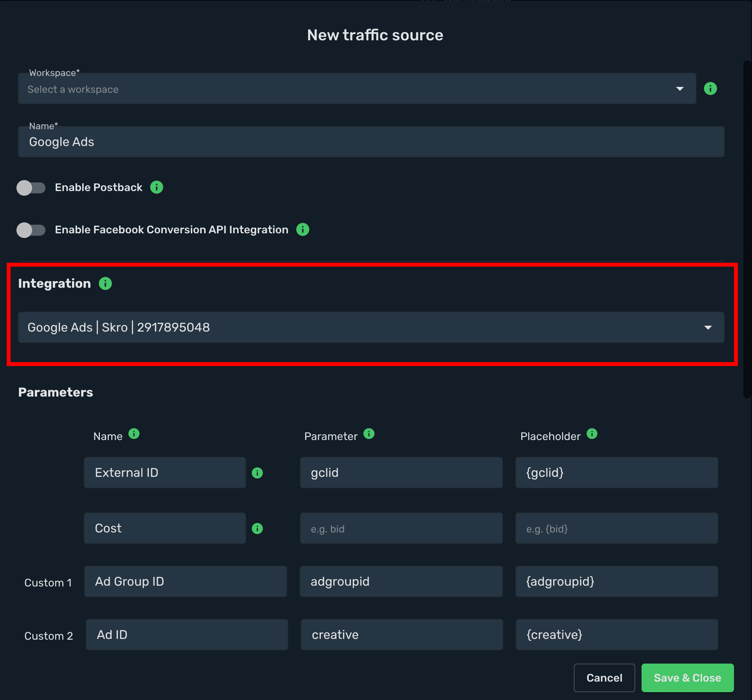Click the Cost name field
752x700 pixels.
(x=165, y=528)
